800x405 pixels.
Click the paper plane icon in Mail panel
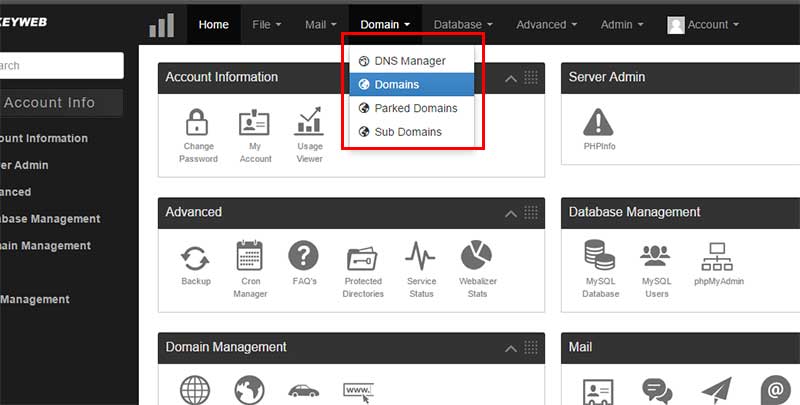[x=716, y=391]
